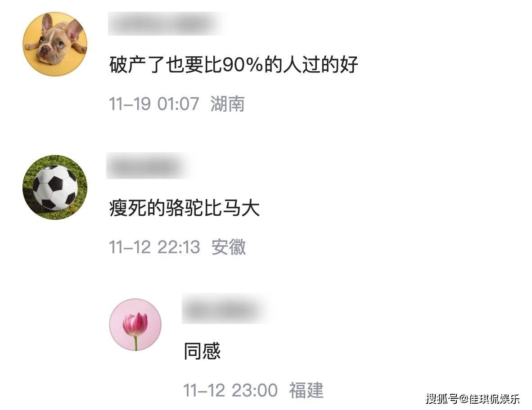
Task: Select the comment 瘦死的骆驼比马大
Action: tap(184, 208)
